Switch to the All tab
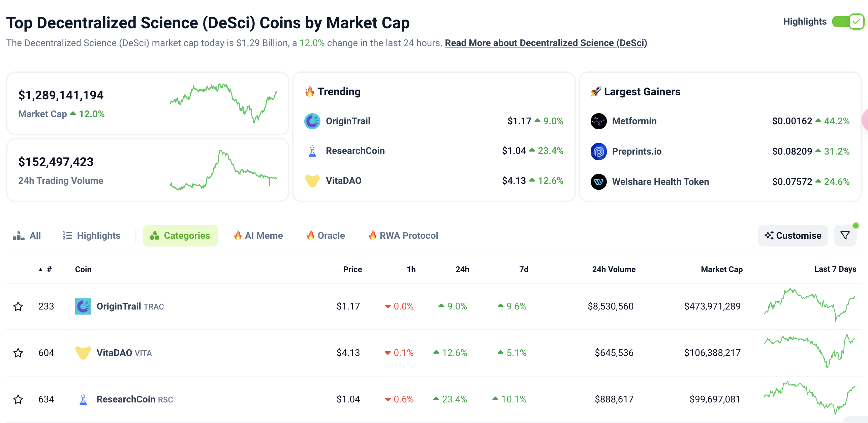The image size is (868, 423). 27,235
